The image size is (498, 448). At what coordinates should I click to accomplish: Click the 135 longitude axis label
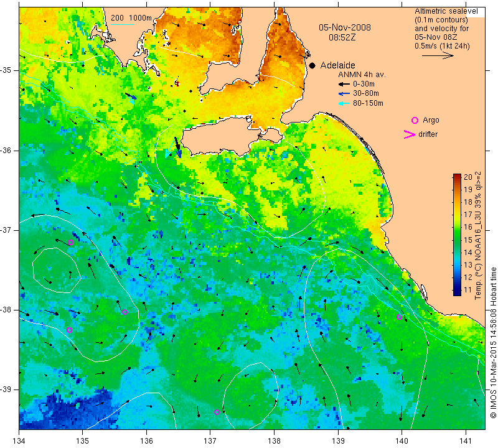(83, 441)
